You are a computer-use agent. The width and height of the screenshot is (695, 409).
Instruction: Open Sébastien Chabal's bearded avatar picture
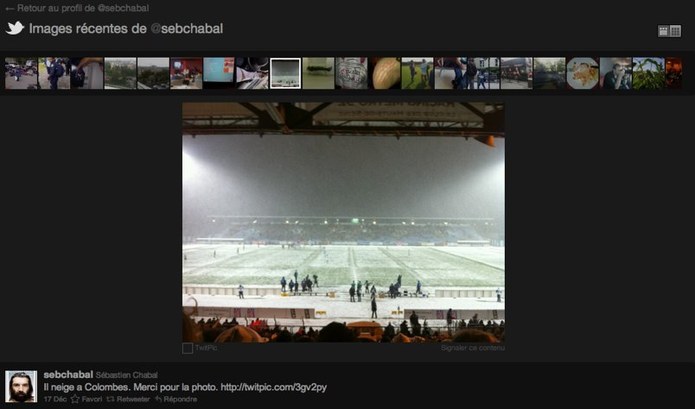[21, 386]
